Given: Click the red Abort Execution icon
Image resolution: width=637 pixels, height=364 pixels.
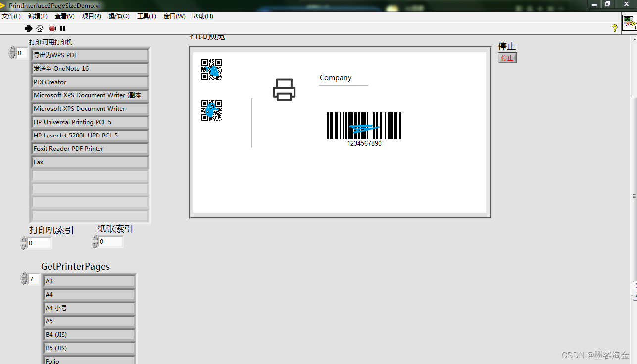Looking at the screenshot, I should coord(52,29).
